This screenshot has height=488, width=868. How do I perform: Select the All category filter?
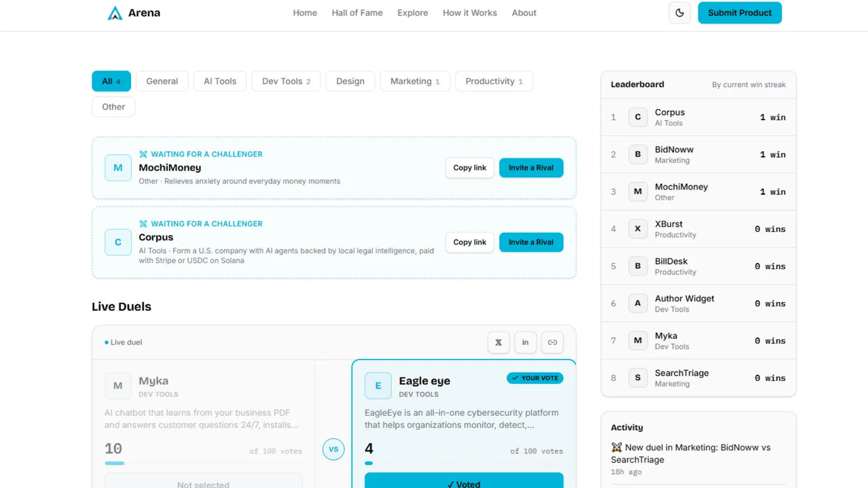(111, 81)
